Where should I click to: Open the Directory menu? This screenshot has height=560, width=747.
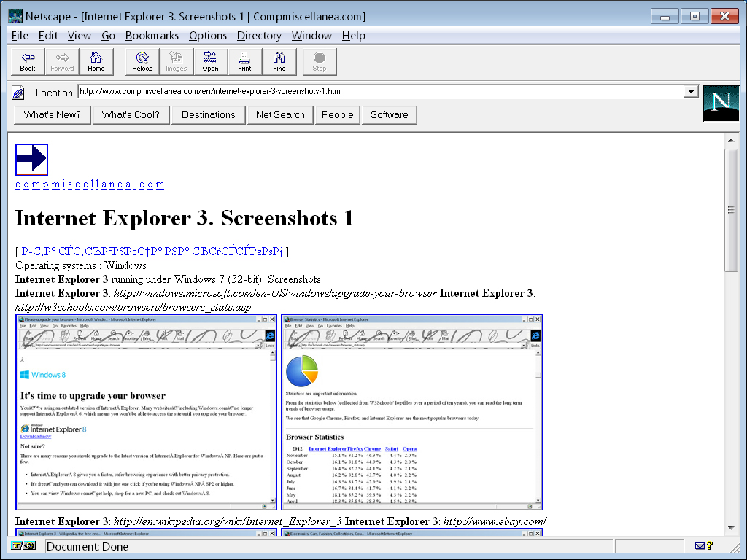259,36
